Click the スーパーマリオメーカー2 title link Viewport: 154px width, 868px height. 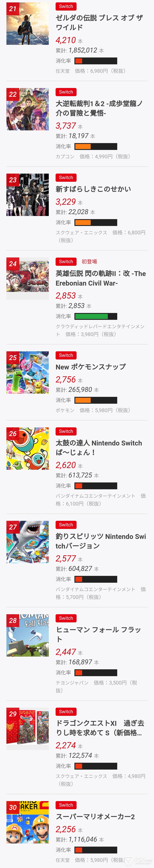click(x=95, y=817)
